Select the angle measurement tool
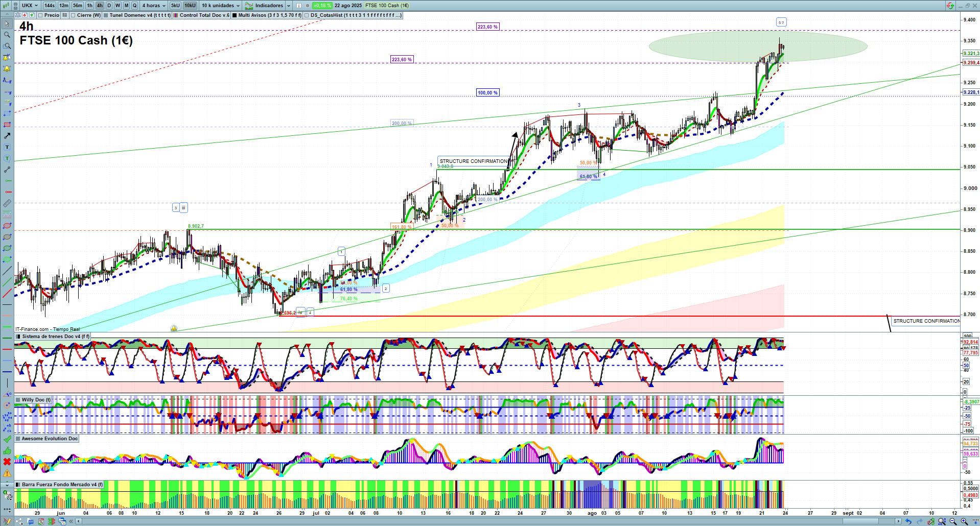980x526 pixels. click(x=7, y=394)
